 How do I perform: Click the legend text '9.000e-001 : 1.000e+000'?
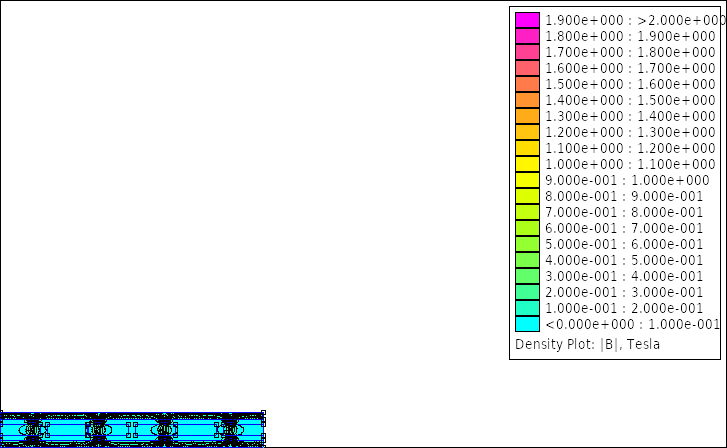(627, 180)
